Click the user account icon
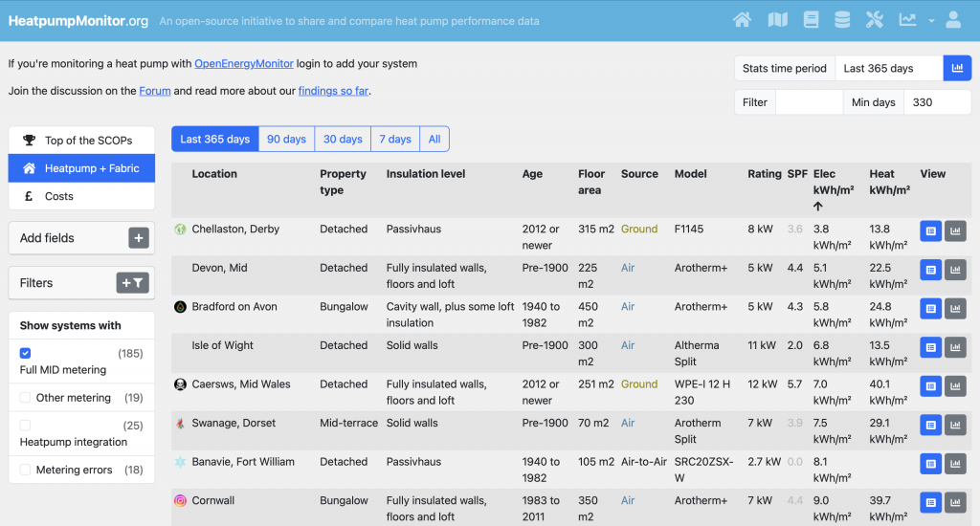This screenshot has height=526, width=980. coord(953,20)
